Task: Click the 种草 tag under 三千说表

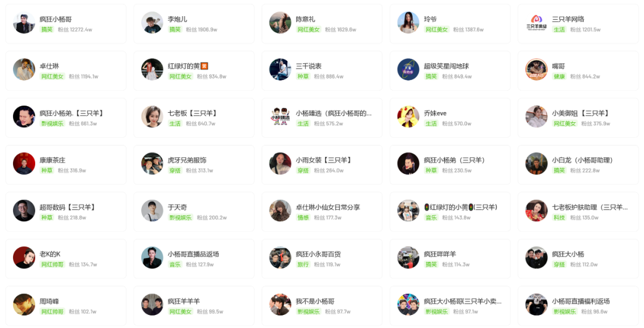Action: tap(303, 76)
